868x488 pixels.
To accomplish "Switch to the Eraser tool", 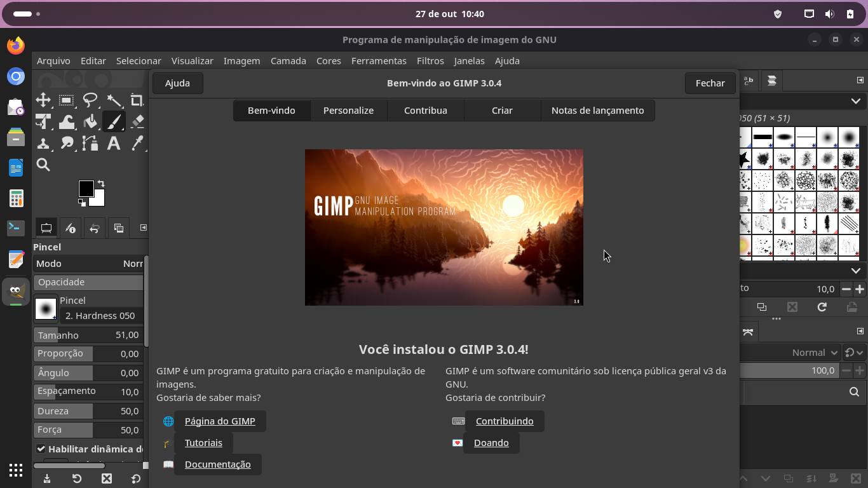I will pos(137,122).
